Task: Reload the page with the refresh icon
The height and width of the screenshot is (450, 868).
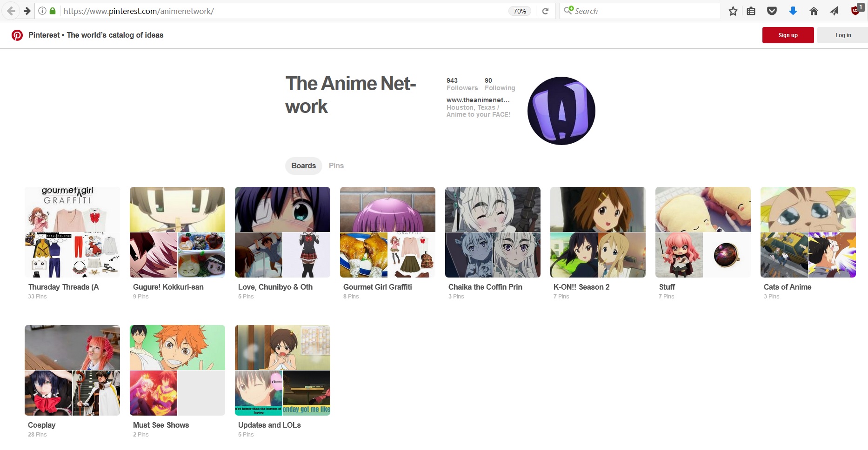Action: coord(545,11)
